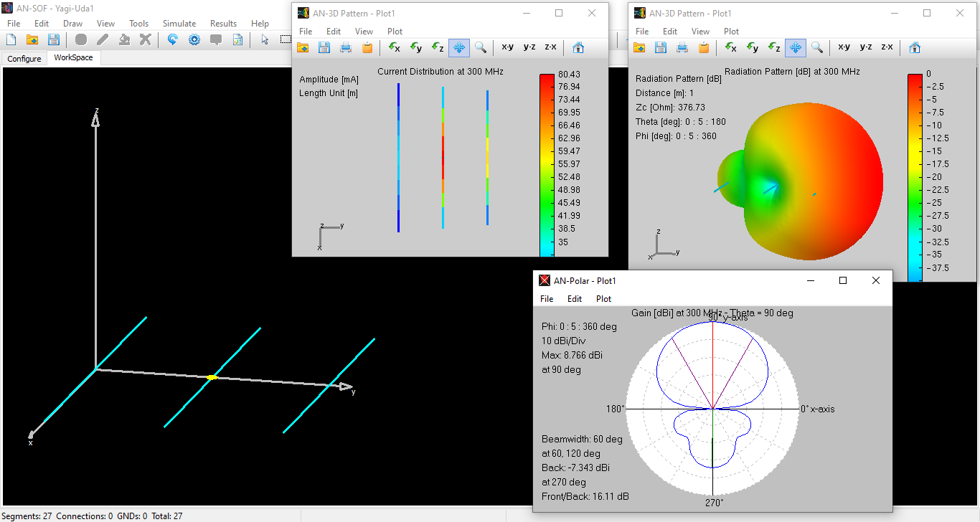Home view icon in Current Distribution window
Screen dimensions: 980x522
click(578, 47)
